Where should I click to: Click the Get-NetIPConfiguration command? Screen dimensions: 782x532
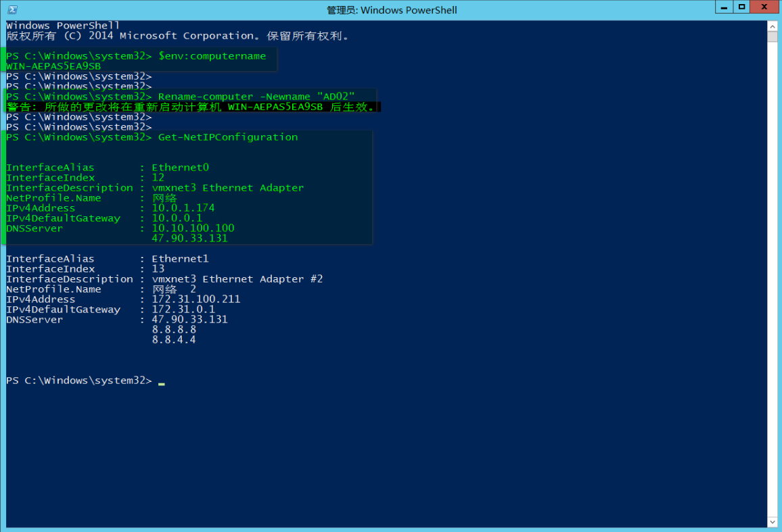click(228, 137)
